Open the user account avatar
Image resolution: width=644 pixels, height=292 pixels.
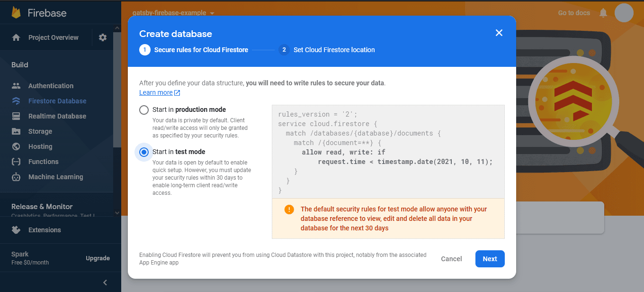(624, 13)
